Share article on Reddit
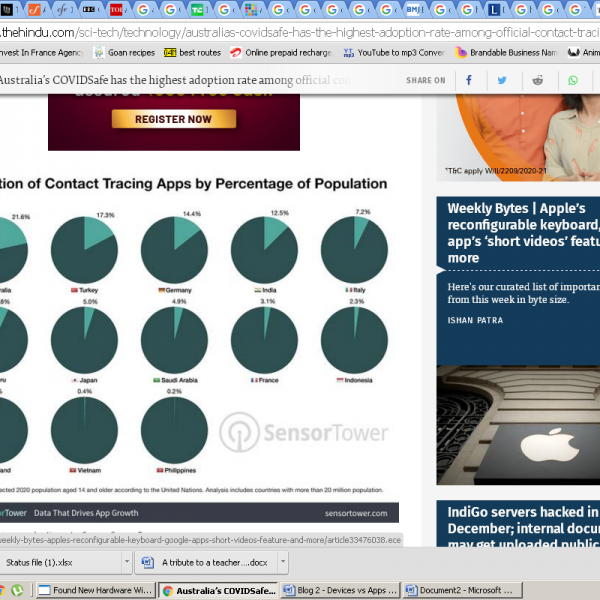Screen dimensions: 600x600 pos(538,80)
